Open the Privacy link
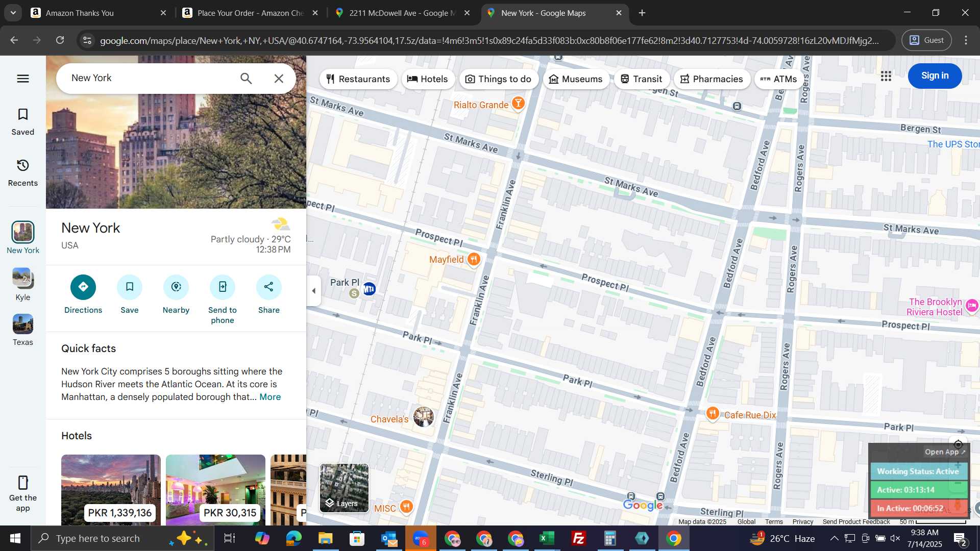Image resolution: width=980 pixels, height=551 pixels. 803,521
